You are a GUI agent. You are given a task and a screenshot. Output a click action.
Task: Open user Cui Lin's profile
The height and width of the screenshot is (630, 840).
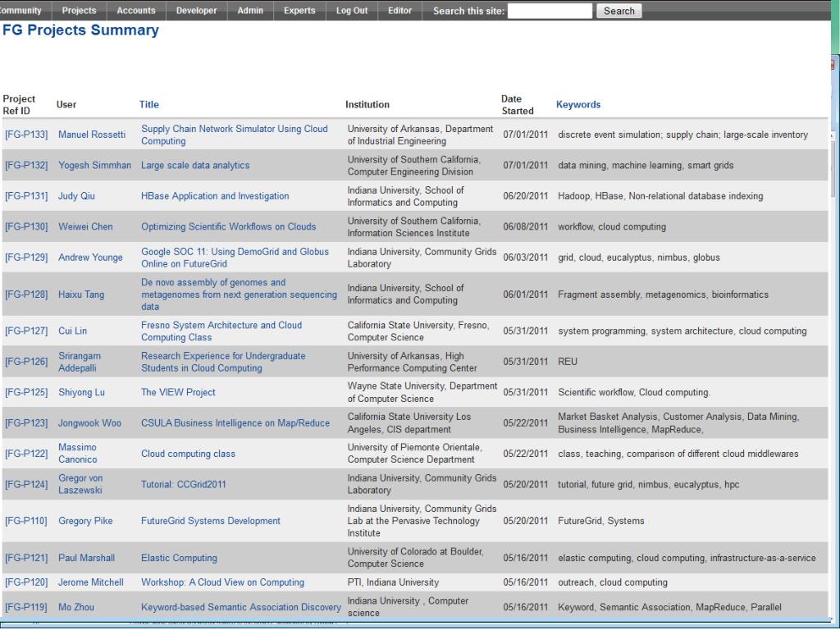click(x=72, y=331)
